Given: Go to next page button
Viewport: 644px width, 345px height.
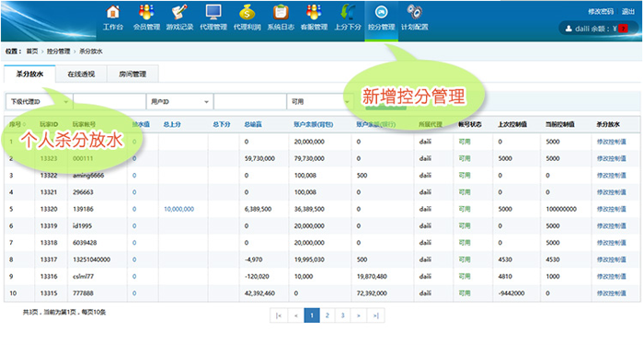Looking at the screenshot, I should [x=359, y=316].
